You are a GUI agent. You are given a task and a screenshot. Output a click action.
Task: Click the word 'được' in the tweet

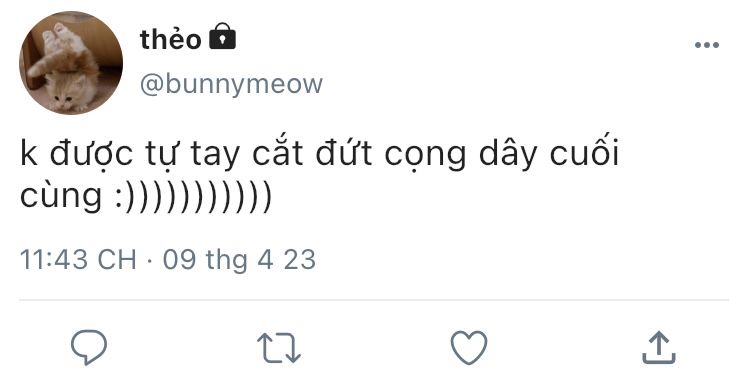point(91,154)
